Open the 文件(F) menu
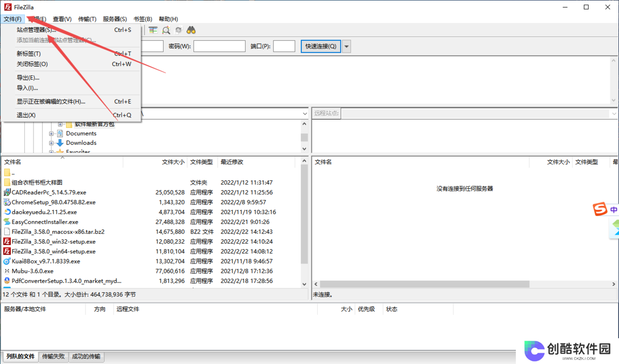This screenshot has width=619, height=364. pyautogui.click(x=12, y=19)
